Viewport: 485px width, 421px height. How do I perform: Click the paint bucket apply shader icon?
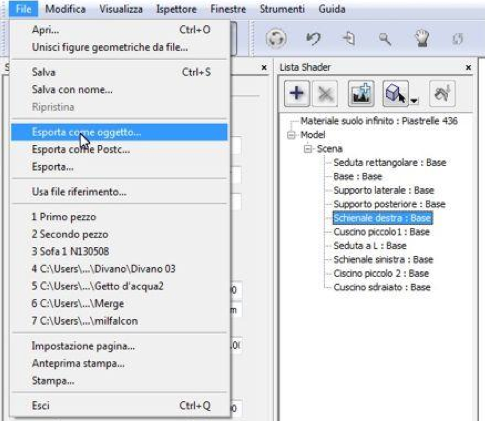pos(442,94)
